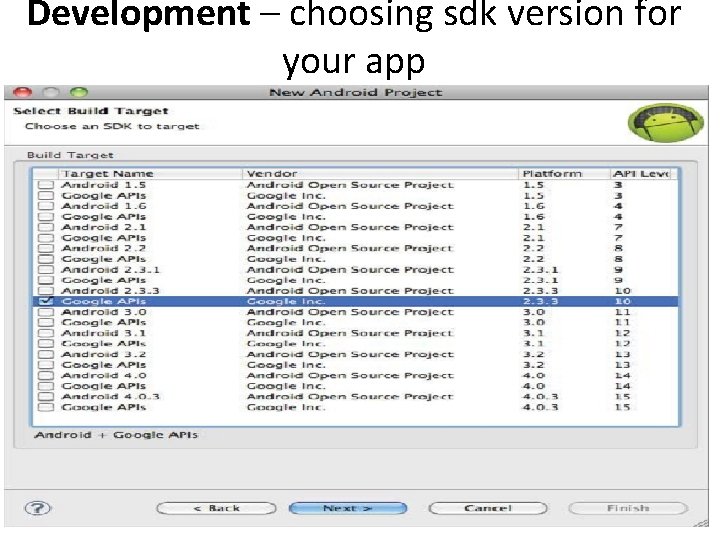This screenshot has width=720, height=540.
Task: Check the Google APIs platform 1.6 checkbox
Action: (46, 217)
